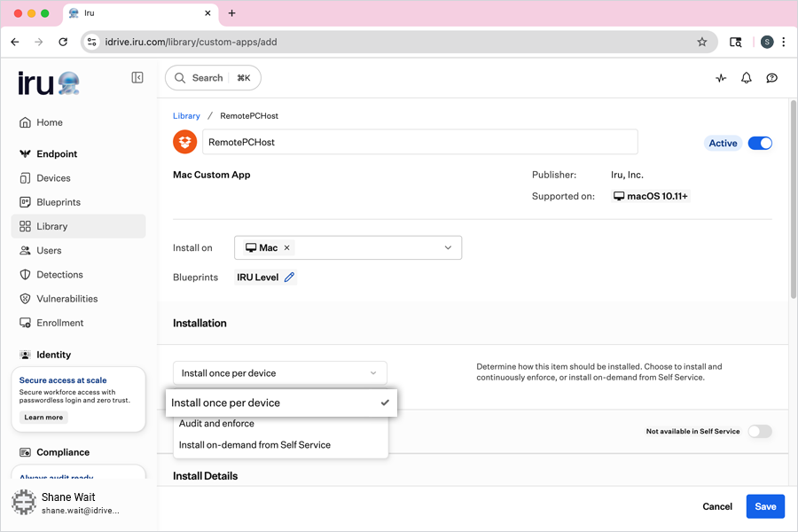Choose Install on-demand from Self Service
The width and height of the screenshot is (798, 532).
254,445
